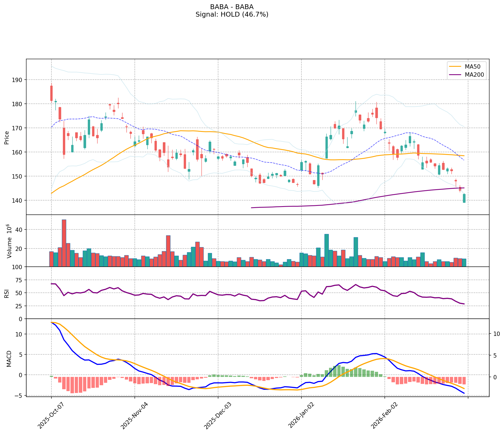
Task: Click the Signal: HOLD (46.7%) text
Action: [232, 14]
